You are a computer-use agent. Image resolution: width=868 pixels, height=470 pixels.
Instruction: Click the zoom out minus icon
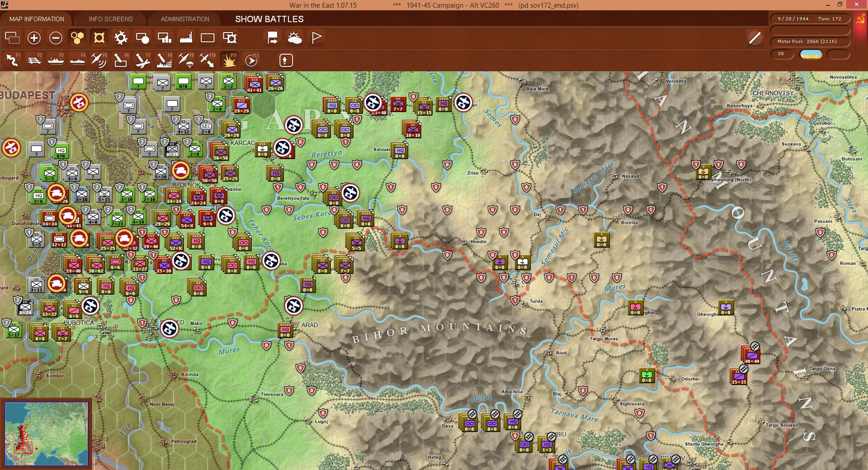pyautogui.click(x=56, y=38)
